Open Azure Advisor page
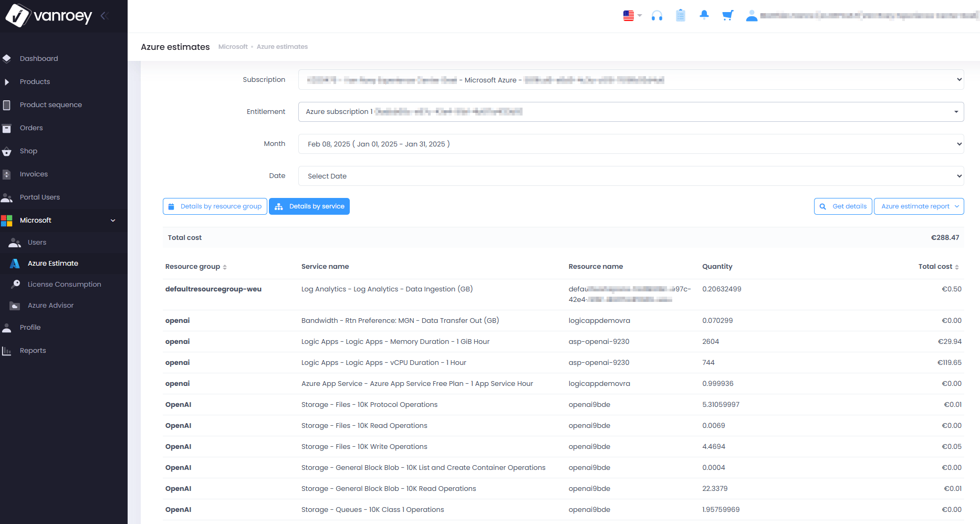Image resolution: width=980 pixels, height=524 pixels. point(50,305)
